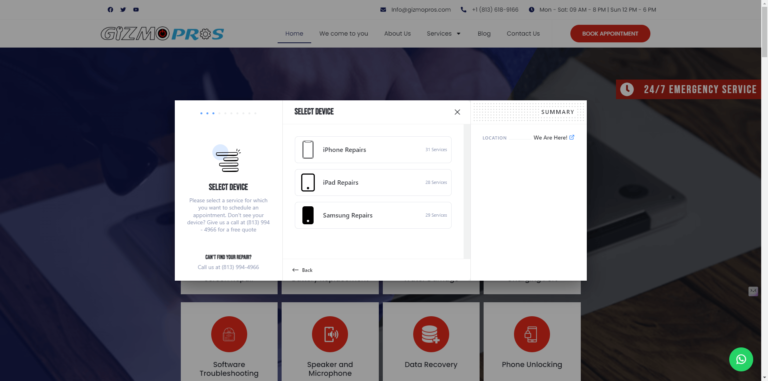Click the Can't Find Your Repair text
This screenshot has width=768, height=381.
(x=228, y=257)
